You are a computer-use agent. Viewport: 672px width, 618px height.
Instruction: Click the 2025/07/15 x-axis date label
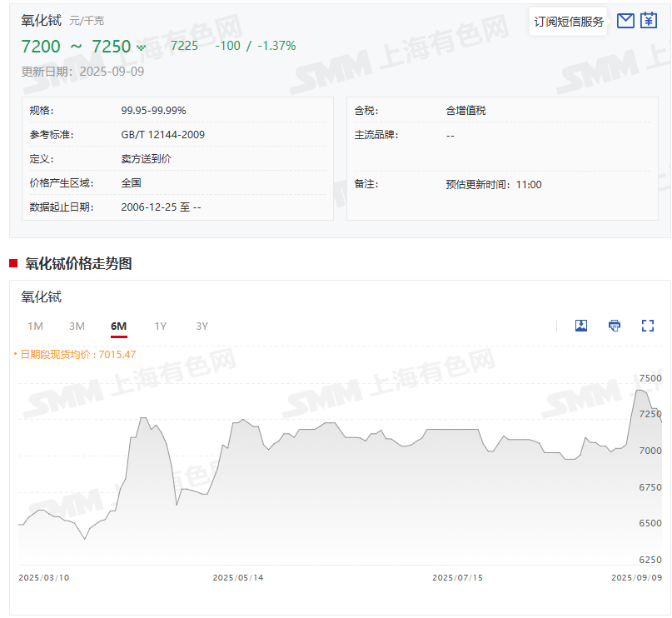click(457, 578)
